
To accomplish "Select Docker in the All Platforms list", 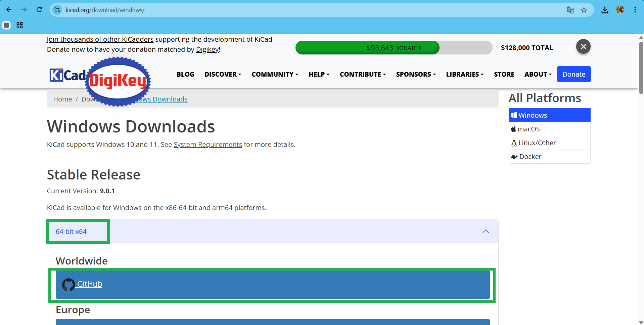I will click(549, 157).
